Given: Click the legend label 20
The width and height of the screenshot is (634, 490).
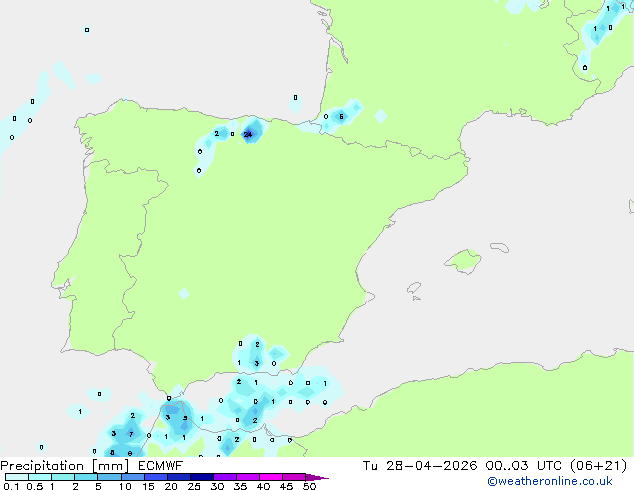Looking at the screenshot, I should (x=171, y=486).
